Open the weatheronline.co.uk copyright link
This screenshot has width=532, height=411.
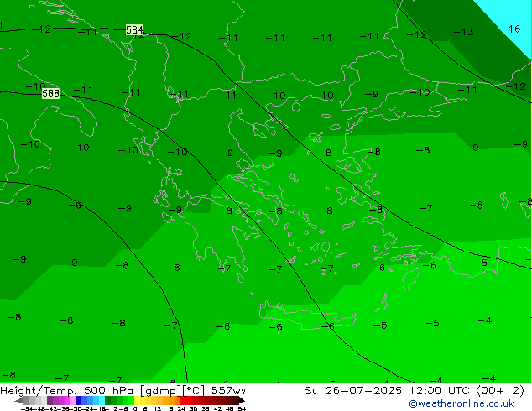(462, 403)
